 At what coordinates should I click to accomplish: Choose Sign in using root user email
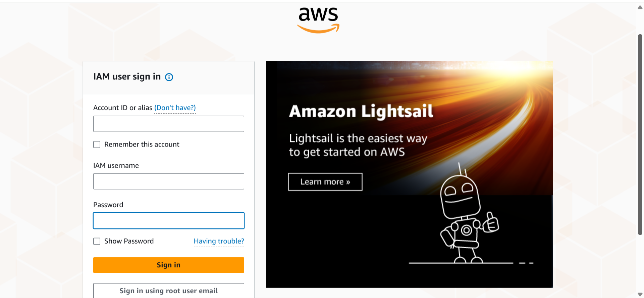168,291
